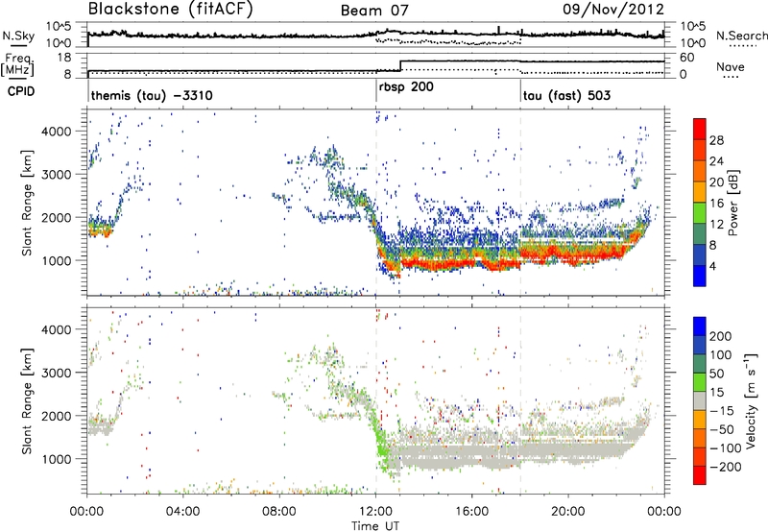This screenshot has width=768, height=532.
Task: Click the "16:00" time tick label
Action: click(471, 511)
